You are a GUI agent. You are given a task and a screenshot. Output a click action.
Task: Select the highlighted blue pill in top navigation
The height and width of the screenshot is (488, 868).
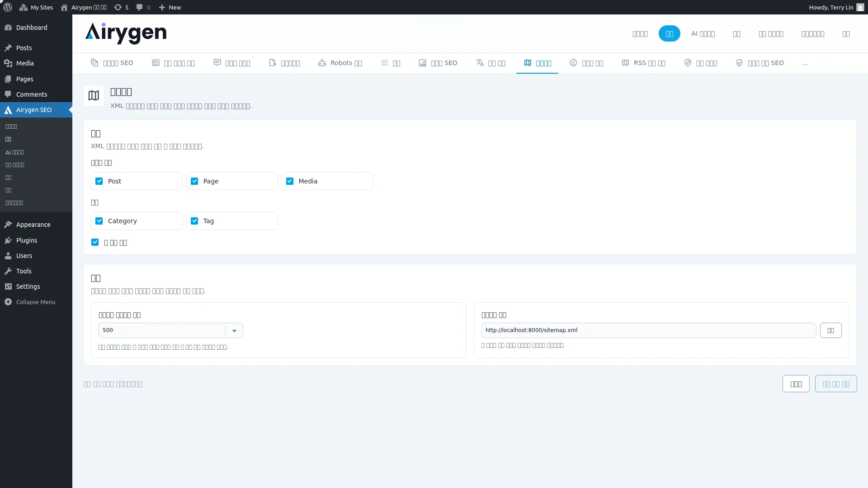pos(669,33)
